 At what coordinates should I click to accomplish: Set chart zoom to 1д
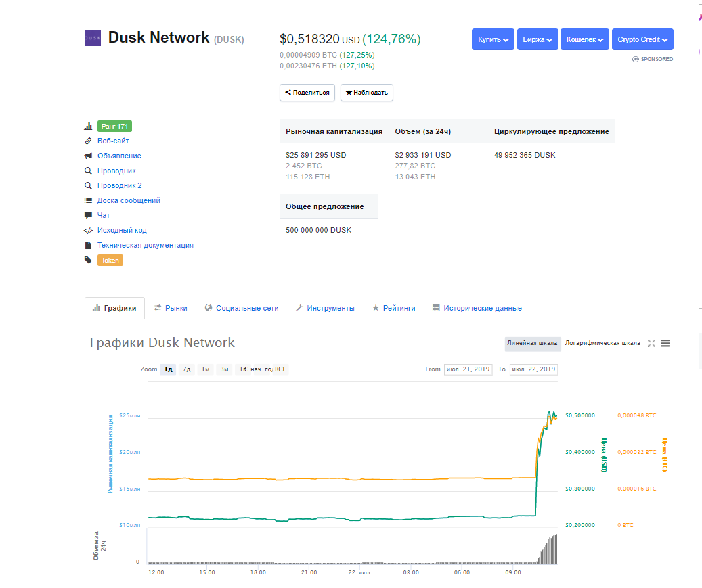(168, 369)
